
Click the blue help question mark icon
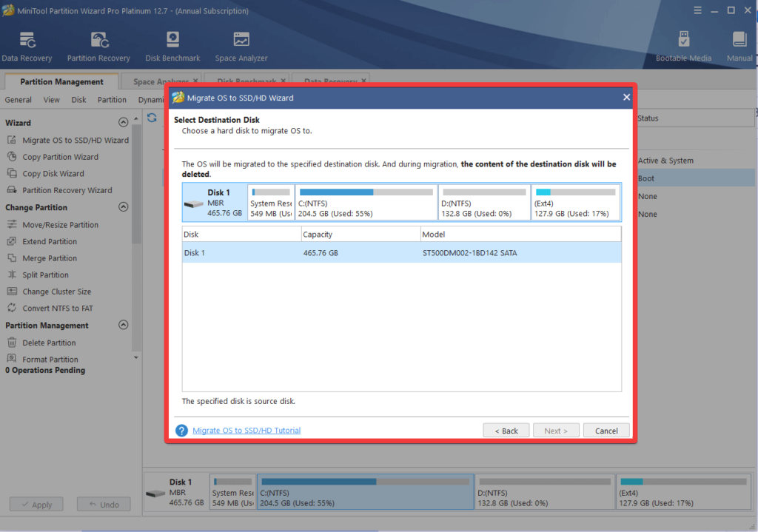click(x=181, y=430)
